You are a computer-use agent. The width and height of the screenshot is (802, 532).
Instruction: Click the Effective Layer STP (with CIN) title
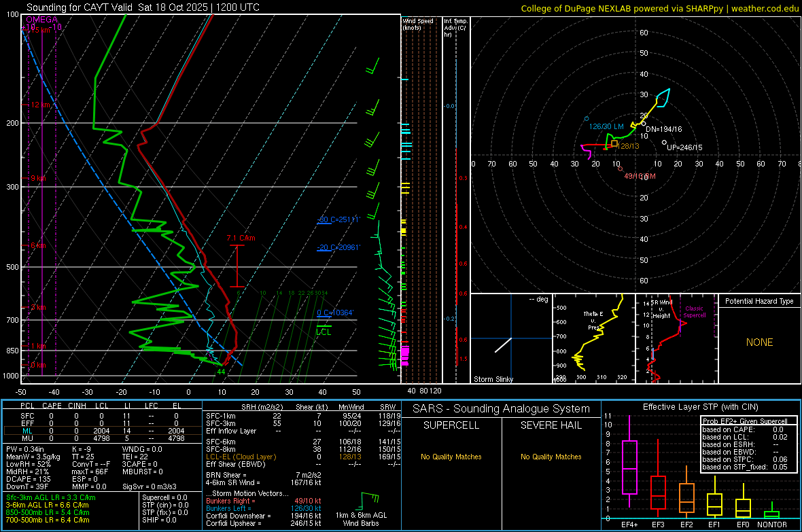[x=700, y=407]
